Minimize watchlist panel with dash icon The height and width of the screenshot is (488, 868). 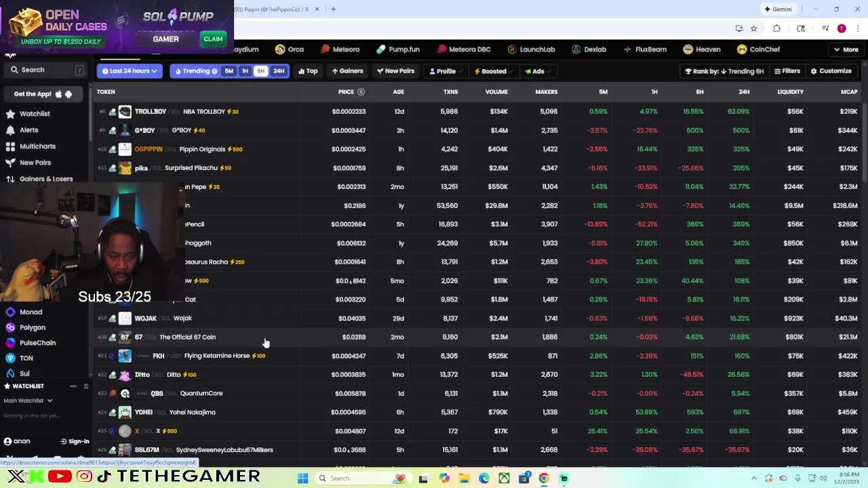pos(73,386)
